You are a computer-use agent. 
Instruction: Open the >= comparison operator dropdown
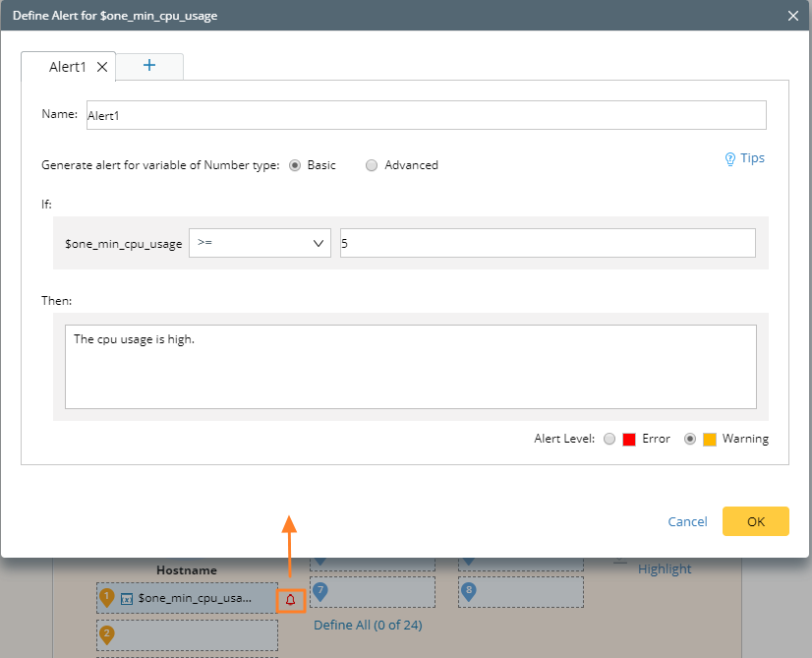[260, 243]
